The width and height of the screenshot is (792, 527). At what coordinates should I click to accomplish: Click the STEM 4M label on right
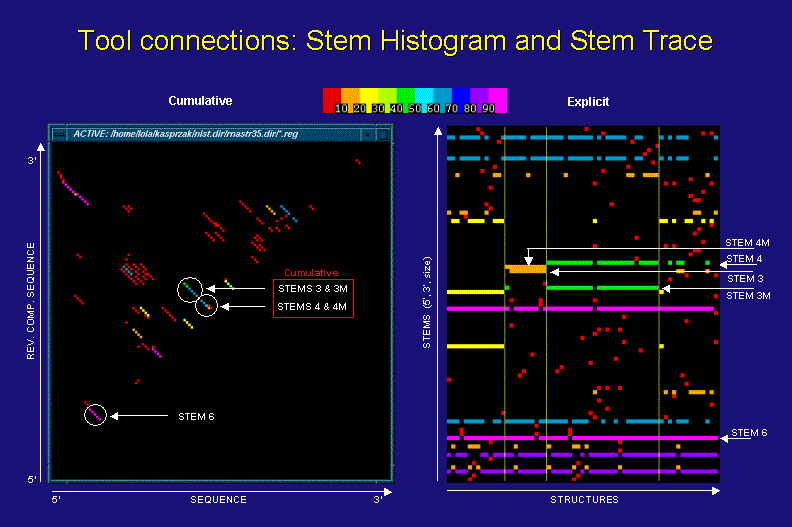748,243
